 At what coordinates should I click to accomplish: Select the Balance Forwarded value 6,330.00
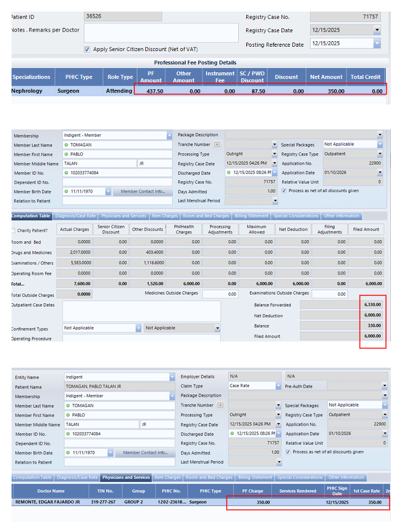[x=341, y=304]
